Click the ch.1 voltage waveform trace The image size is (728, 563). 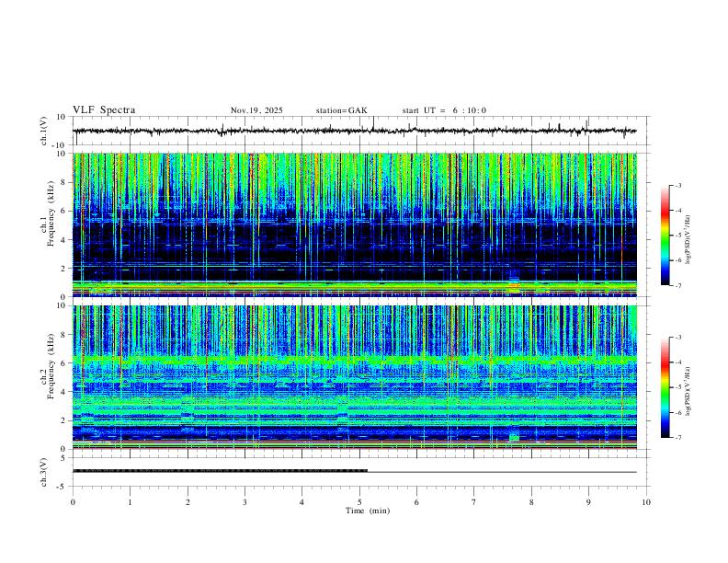tap(354, 131)
